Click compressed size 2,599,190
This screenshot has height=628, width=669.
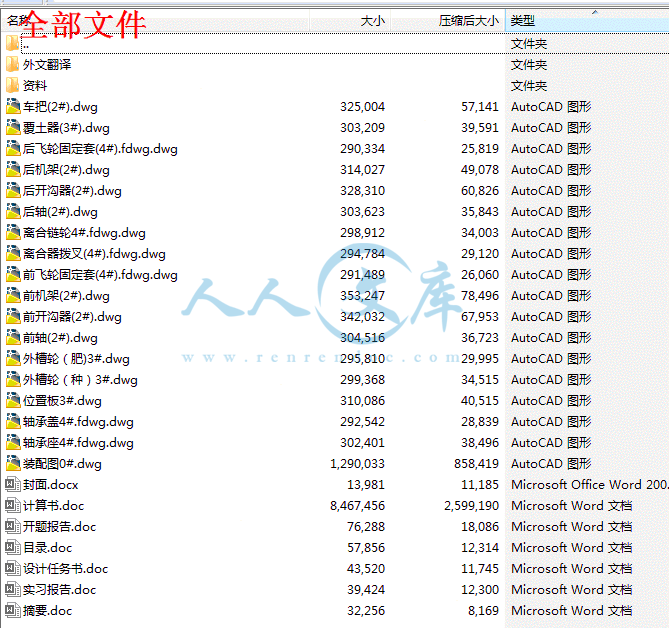click(x=471, y=506)
